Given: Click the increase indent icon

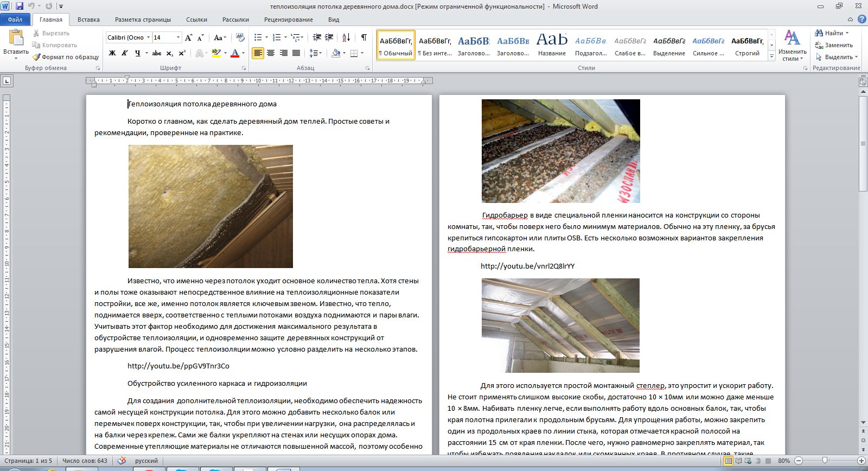Looking at the screenshot, I should click(x=329, y=37).
